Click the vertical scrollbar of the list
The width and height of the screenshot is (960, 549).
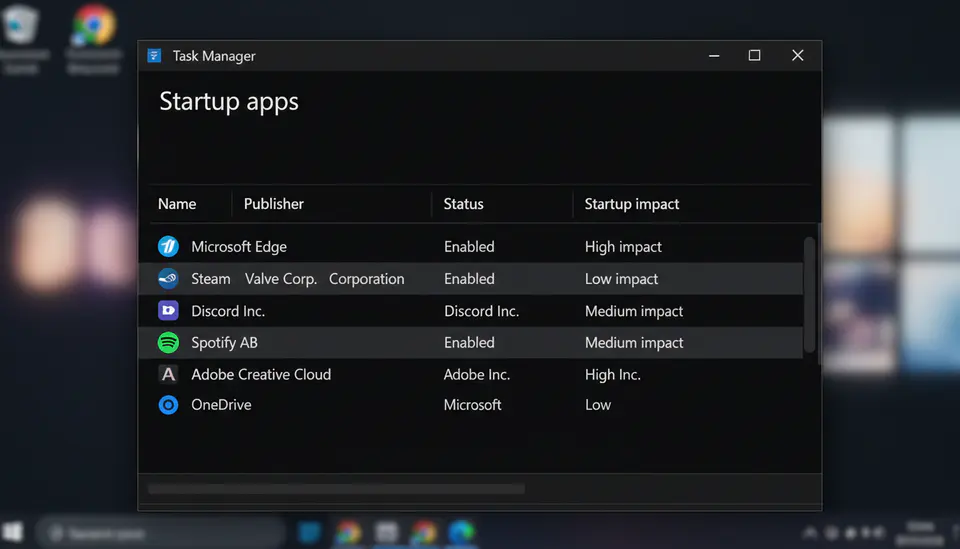click(x=809, y=294)
